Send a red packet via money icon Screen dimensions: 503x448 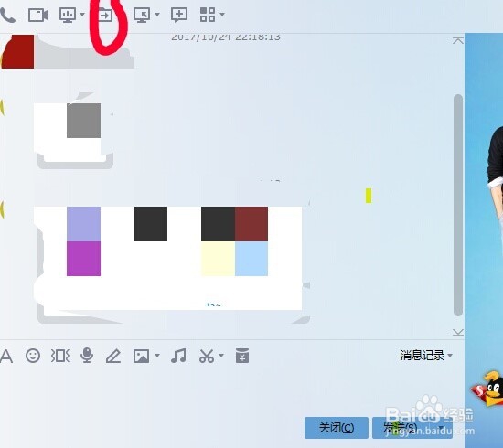click(x=242, y=356)
